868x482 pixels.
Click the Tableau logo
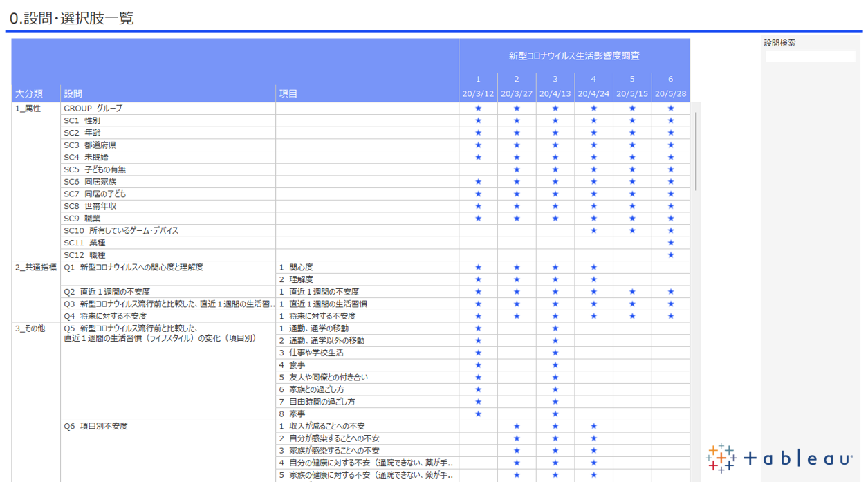pos(779,458)
